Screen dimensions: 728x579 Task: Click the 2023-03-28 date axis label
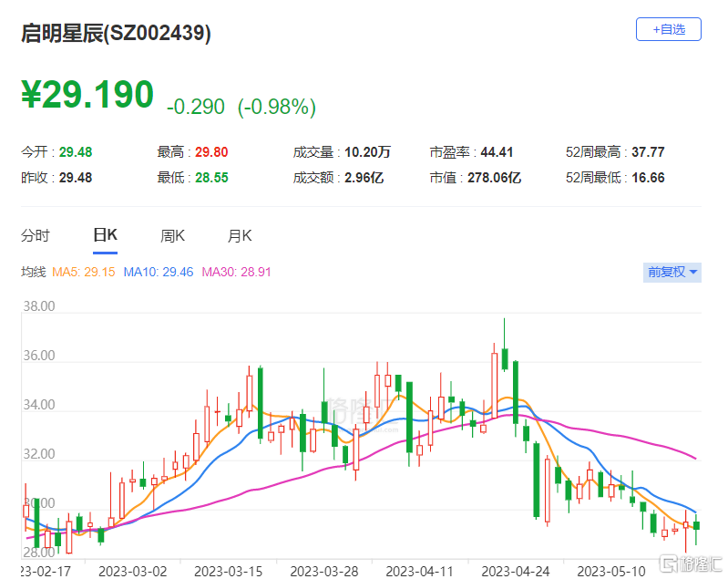pos(324,571)
